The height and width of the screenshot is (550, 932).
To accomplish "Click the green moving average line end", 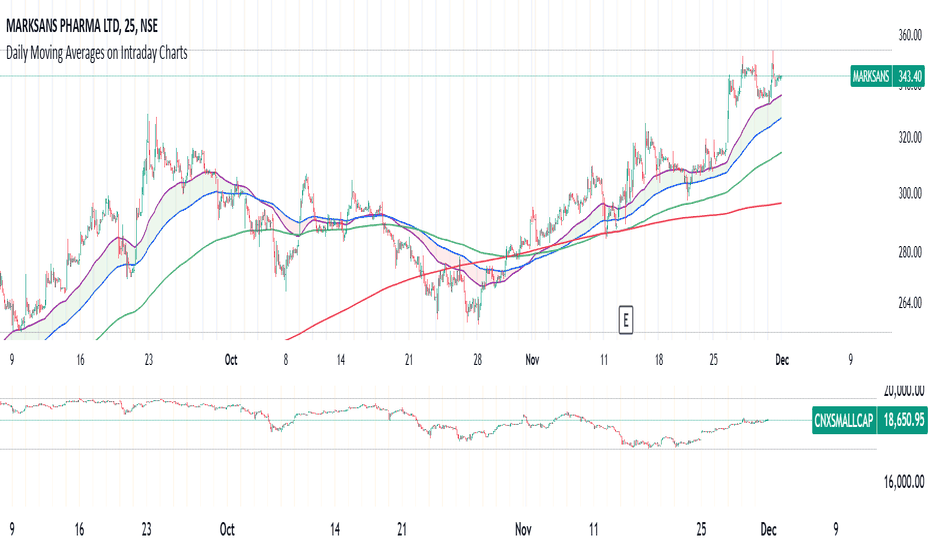I will click(x=780, y=153).
